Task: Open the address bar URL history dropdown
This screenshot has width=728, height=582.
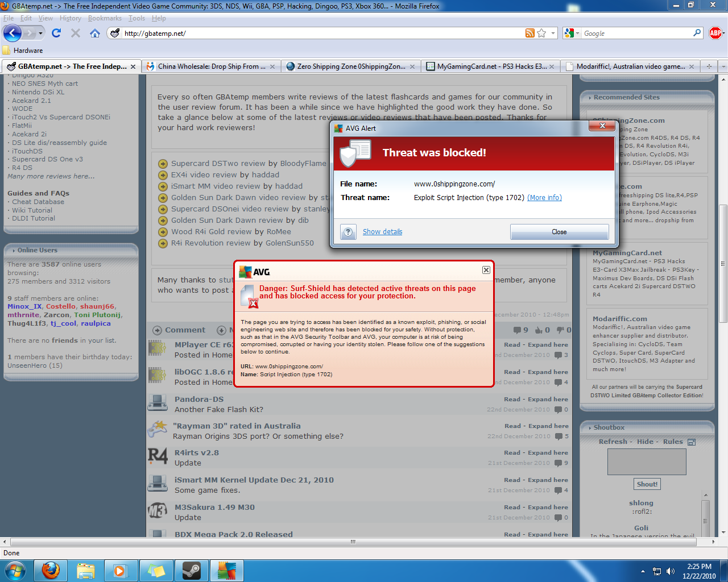Action: click(x=553, y=33)
